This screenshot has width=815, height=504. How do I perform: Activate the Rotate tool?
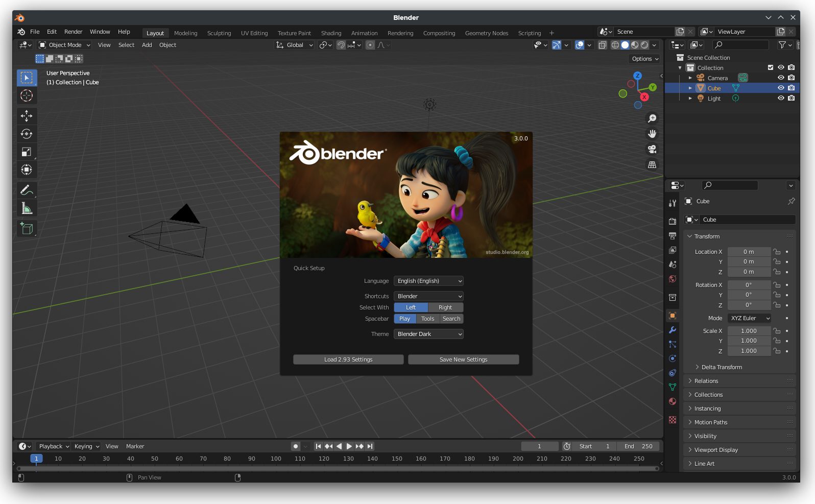click(27, 134)
